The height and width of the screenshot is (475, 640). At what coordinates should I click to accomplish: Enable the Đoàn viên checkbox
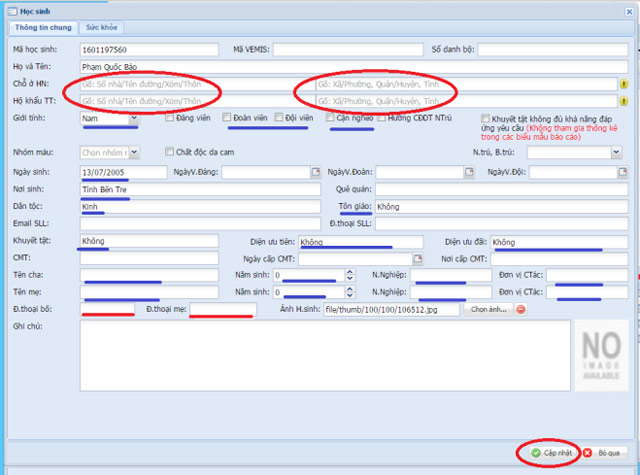[x=229, y=118]
